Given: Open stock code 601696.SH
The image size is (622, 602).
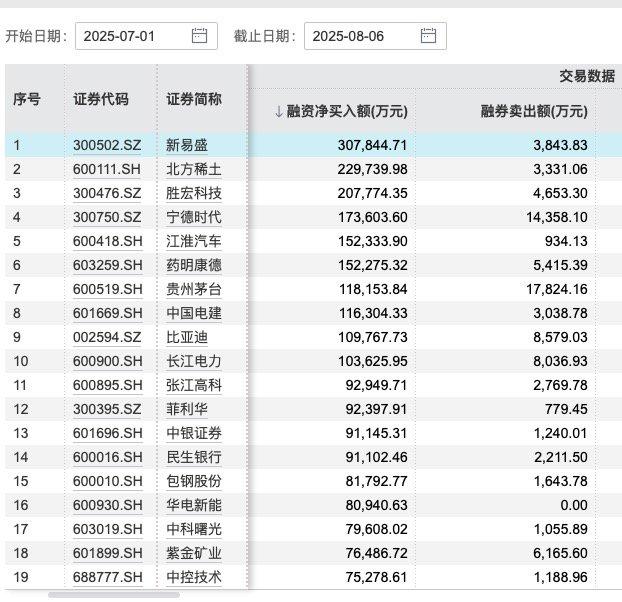Looking at the screenshot, I should tap(108, 433).
